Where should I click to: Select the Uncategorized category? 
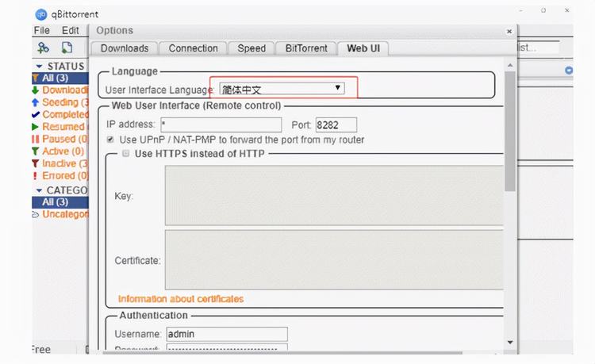[x=60, y=214]
